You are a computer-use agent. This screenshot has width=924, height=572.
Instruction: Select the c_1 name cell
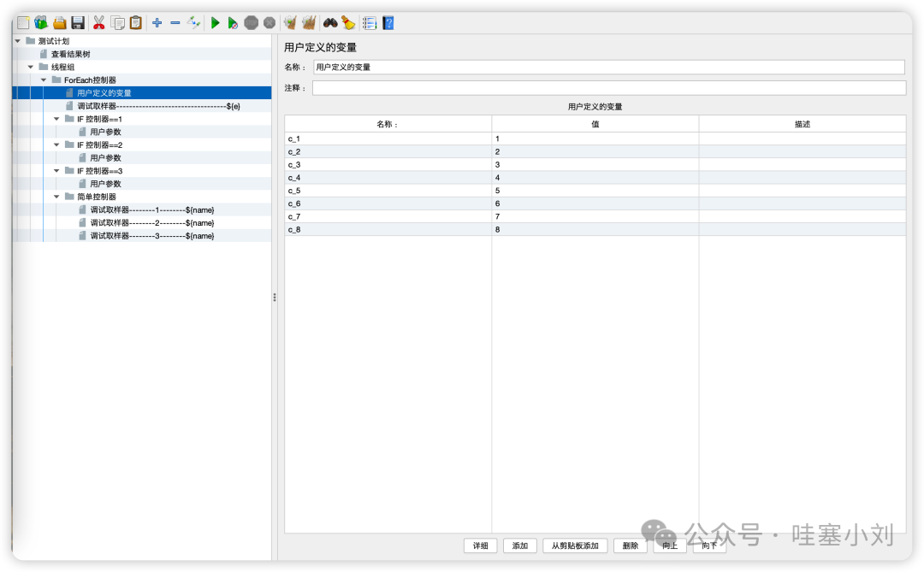(388, 139)
